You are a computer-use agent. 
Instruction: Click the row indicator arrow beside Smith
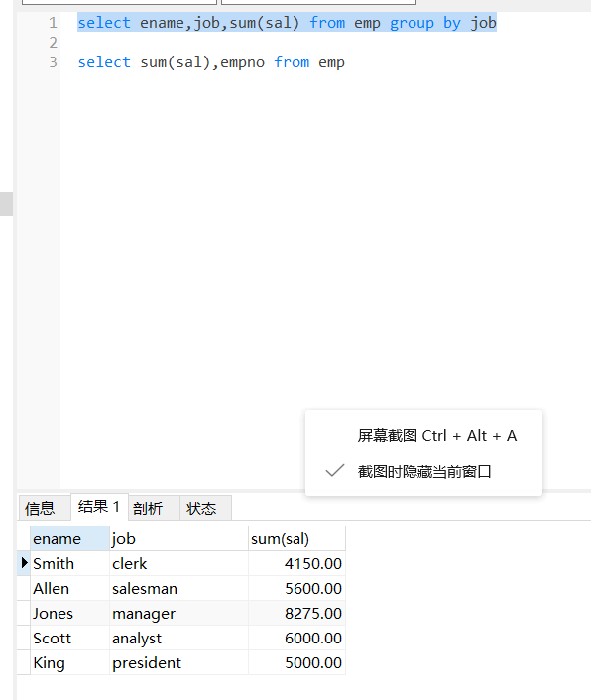pyautogui.click(x=24, y=563)
